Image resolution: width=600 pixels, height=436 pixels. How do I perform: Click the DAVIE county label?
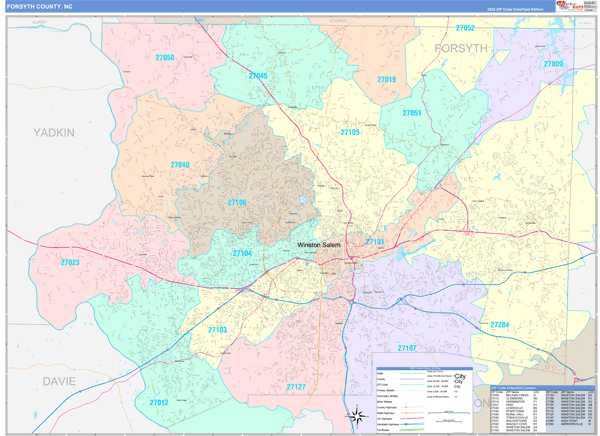(x=60, y=381)
